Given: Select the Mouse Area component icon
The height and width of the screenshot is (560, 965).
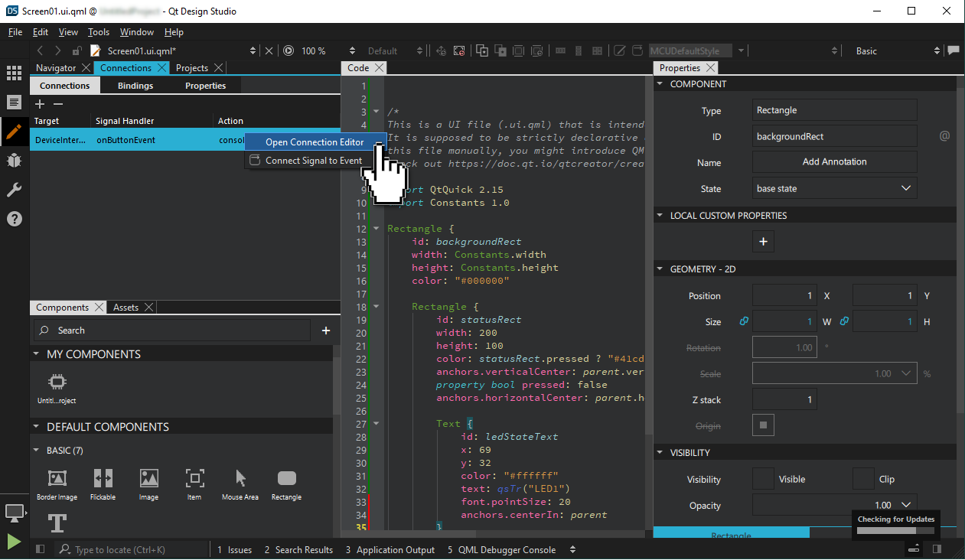Looking at the screenshot, I should click(240, 479).
